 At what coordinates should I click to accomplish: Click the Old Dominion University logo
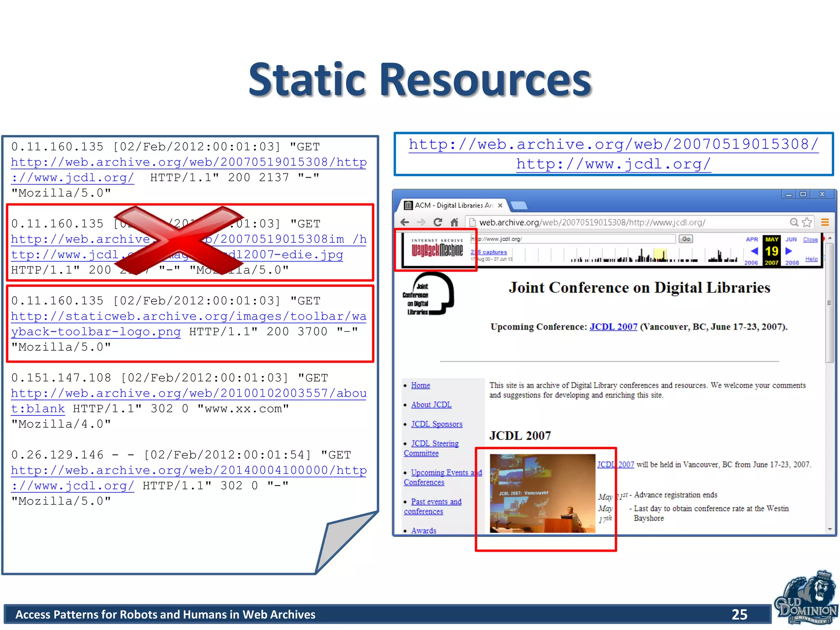pos(806,597)
